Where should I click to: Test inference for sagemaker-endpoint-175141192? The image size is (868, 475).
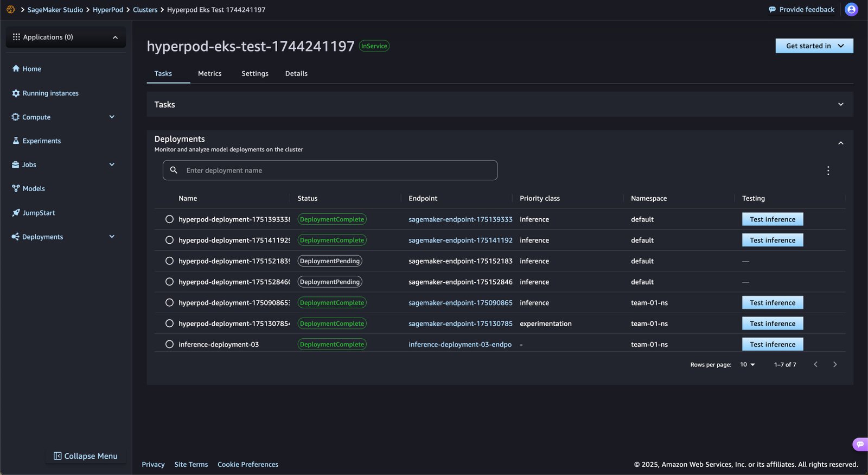(773, 240)
